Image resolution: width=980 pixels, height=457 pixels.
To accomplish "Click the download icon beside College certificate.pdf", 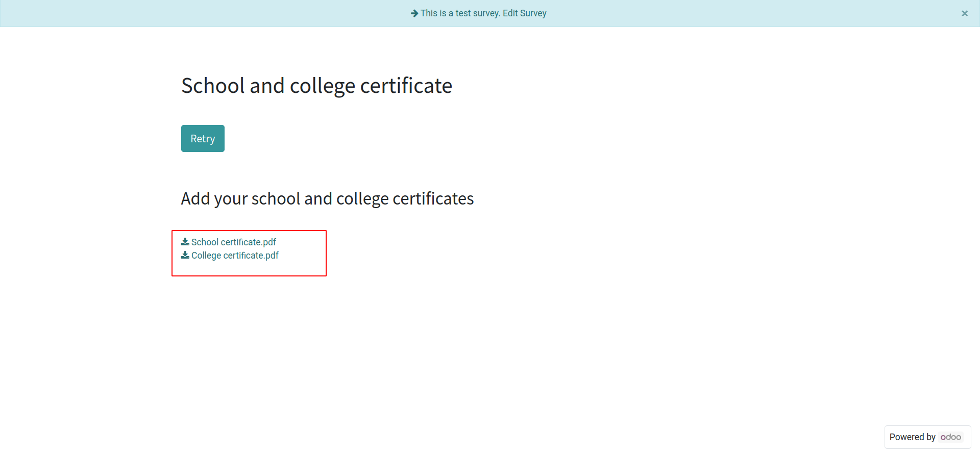I will pos(185,255).
